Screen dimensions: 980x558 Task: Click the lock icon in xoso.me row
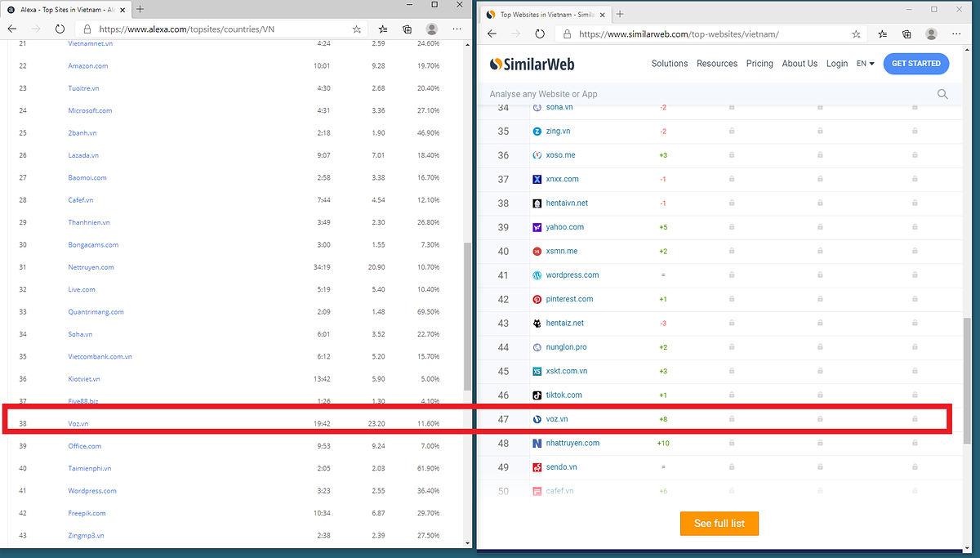click(731, 155)
